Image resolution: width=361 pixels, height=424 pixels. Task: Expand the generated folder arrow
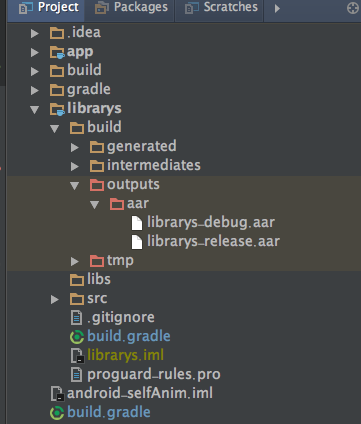[75, 147]
